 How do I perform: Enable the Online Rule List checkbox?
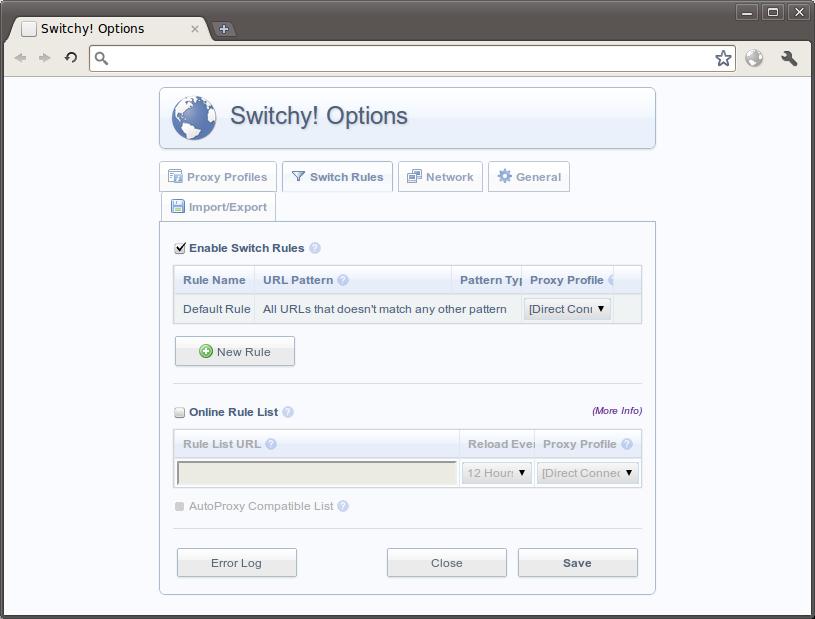point(179,413)
